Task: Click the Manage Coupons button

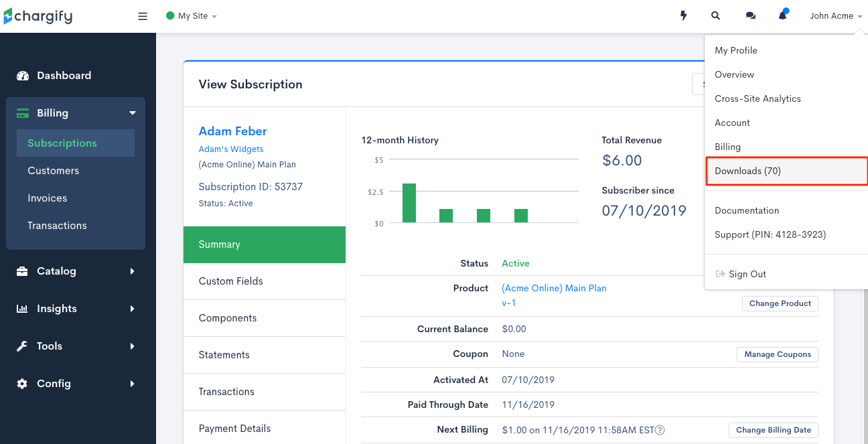Action: [778, 354]
